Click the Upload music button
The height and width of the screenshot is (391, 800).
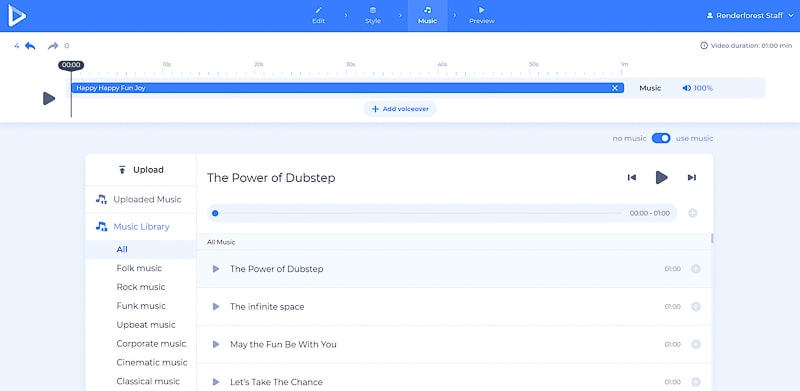click(141, 170)
